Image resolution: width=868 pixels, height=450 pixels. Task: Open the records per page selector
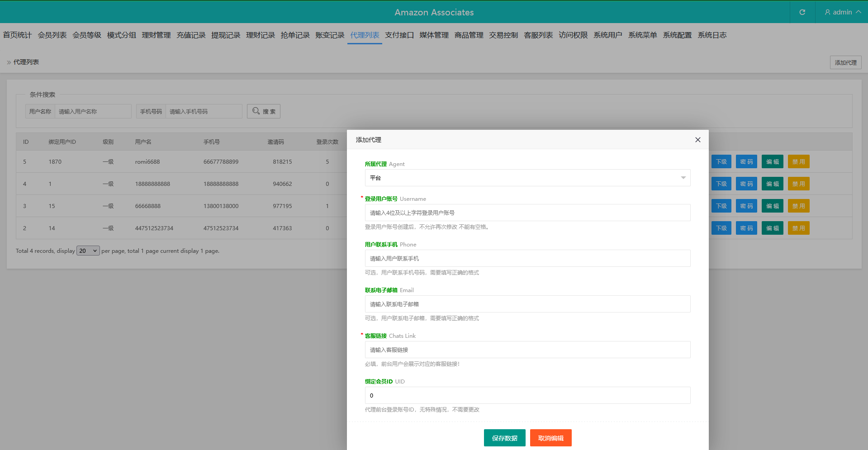[x=88, y=251]
